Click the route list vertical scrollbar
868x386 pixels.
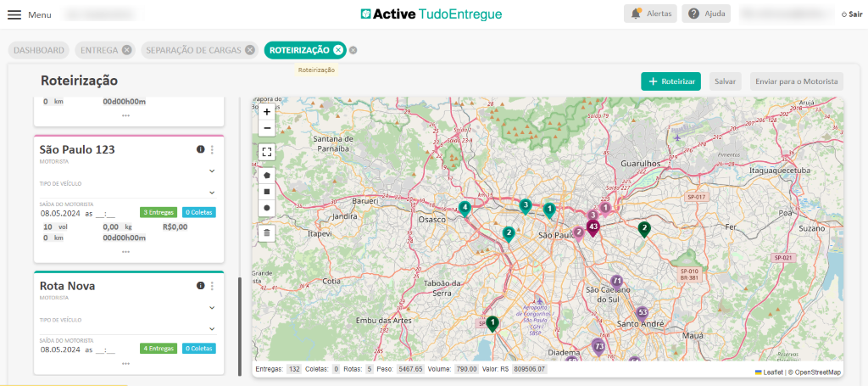click(x=240, y=327)
